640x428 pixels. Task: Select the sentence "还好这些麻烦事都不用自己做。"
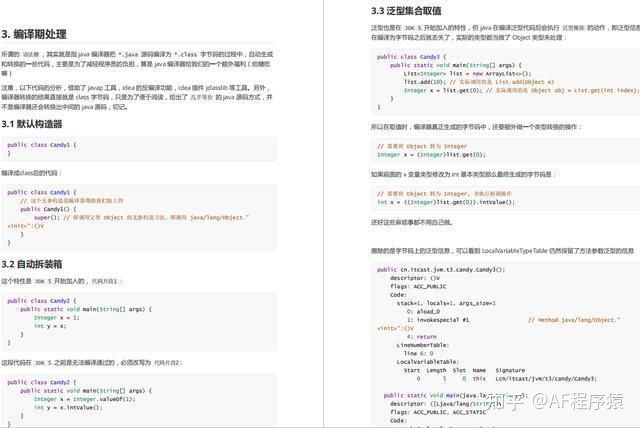click(x=411, y=222)
